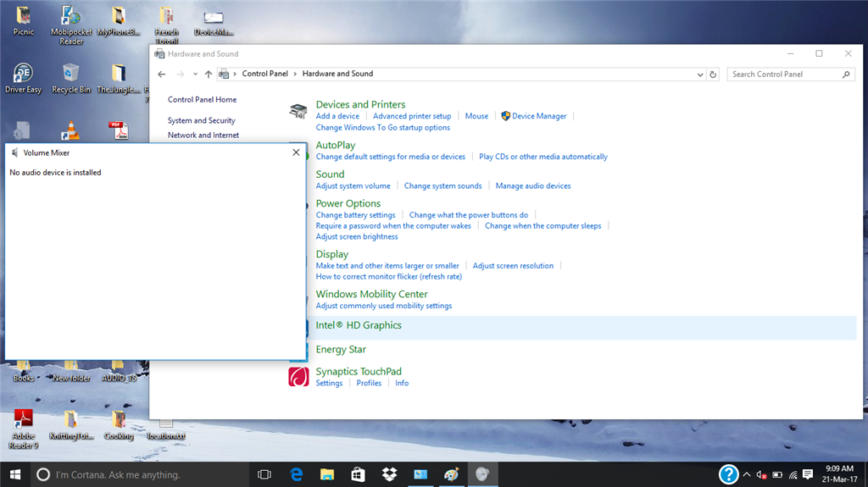Select the Recycle Bin icon
The width and height of the screenshot is (868, 487).
pos(71,78)
